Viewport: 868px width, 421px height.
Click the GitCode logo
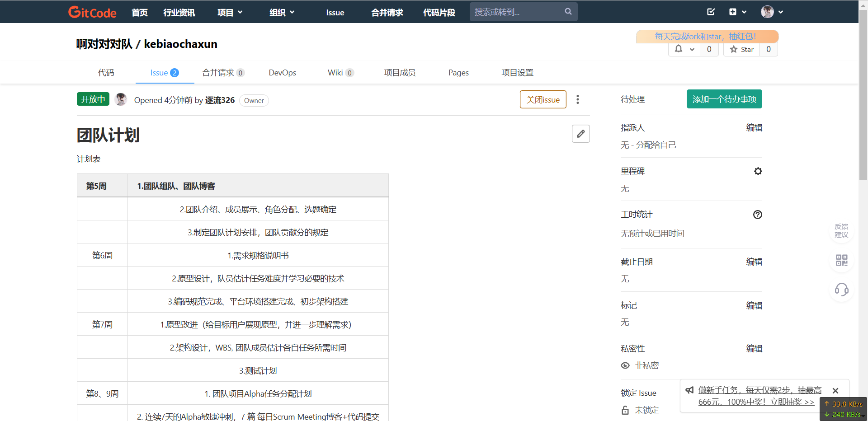coord(92,12)
